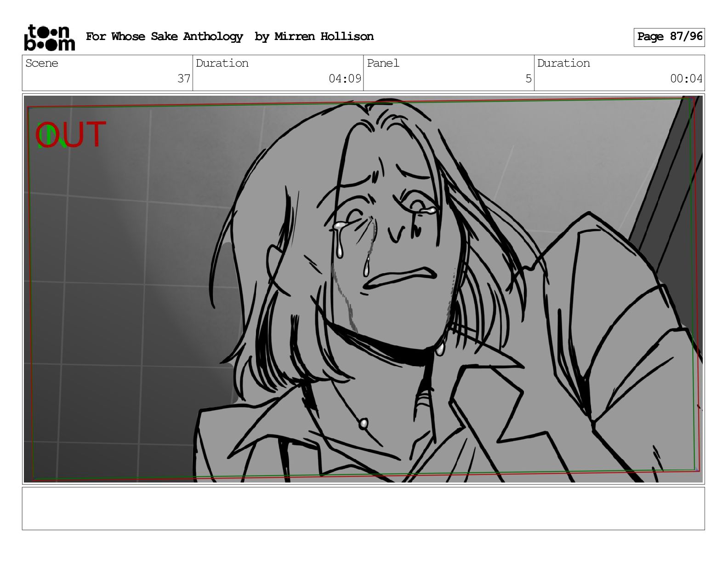Viewport: 728px width, 563px height.
Task: Click the red 'OUT' camera marker
Action: pos(71,134)
